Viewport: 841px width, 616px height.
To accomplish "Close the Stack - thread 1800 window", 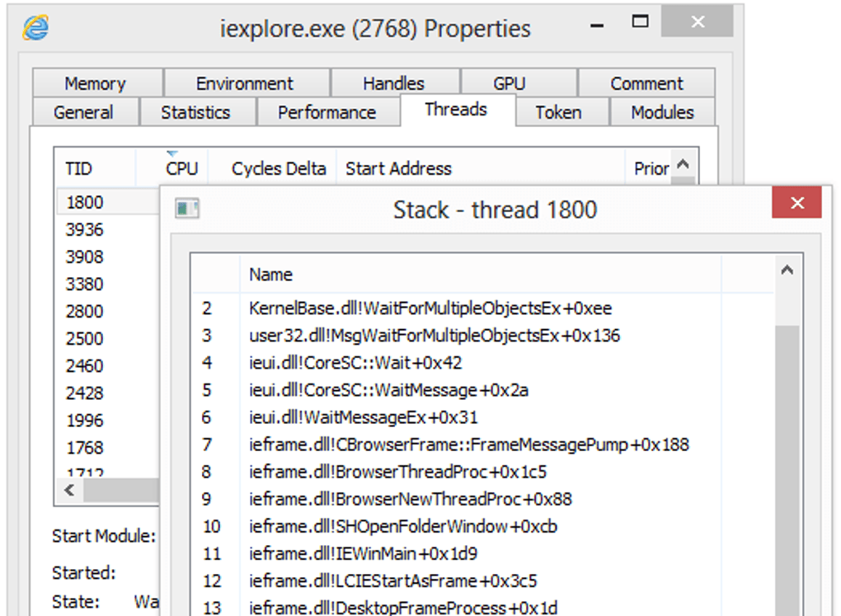I will tap(796, 202).
